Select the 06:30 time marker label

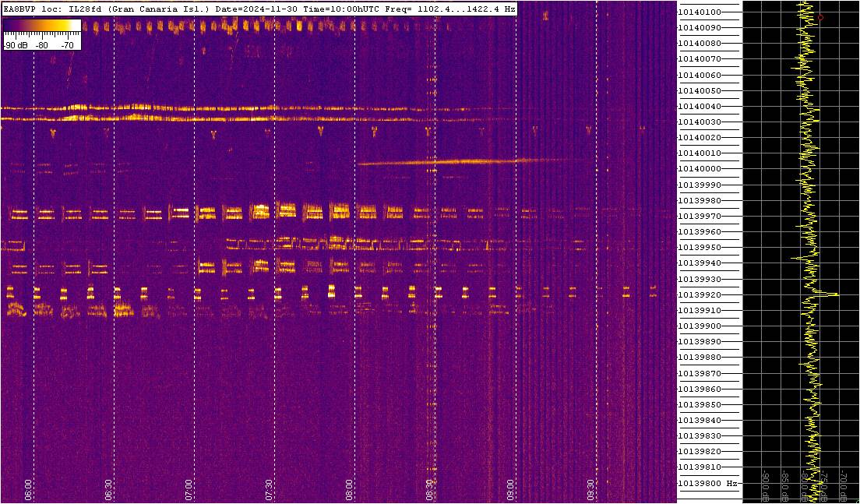coord(108,490)
